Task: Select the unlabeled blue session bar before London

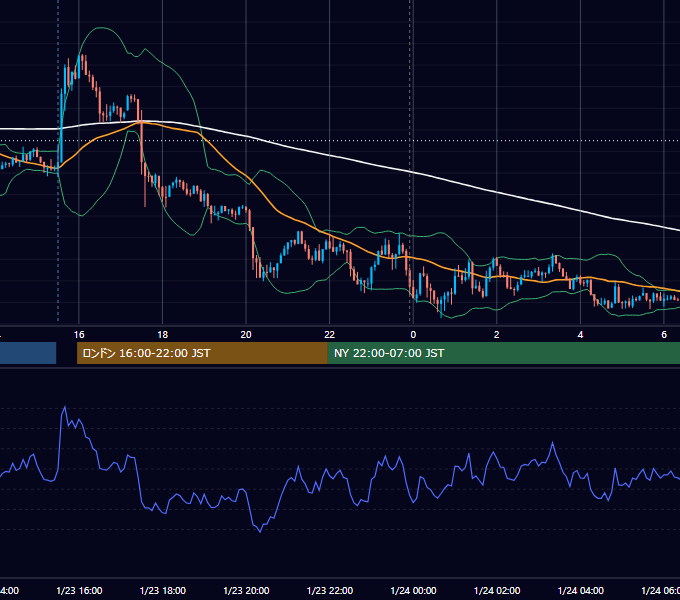Action: [x=28, y=353]
